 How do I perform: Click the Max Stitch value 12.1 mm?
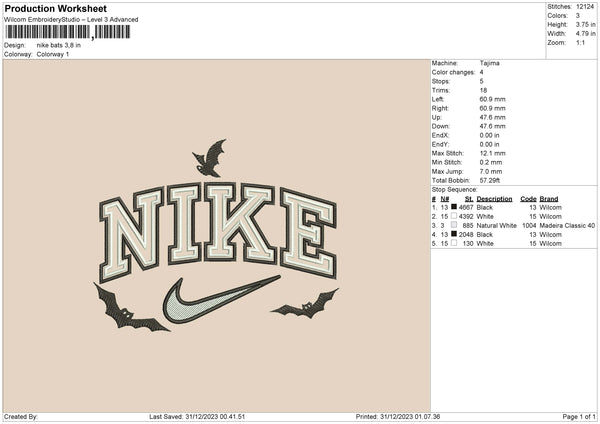[492, 153]
